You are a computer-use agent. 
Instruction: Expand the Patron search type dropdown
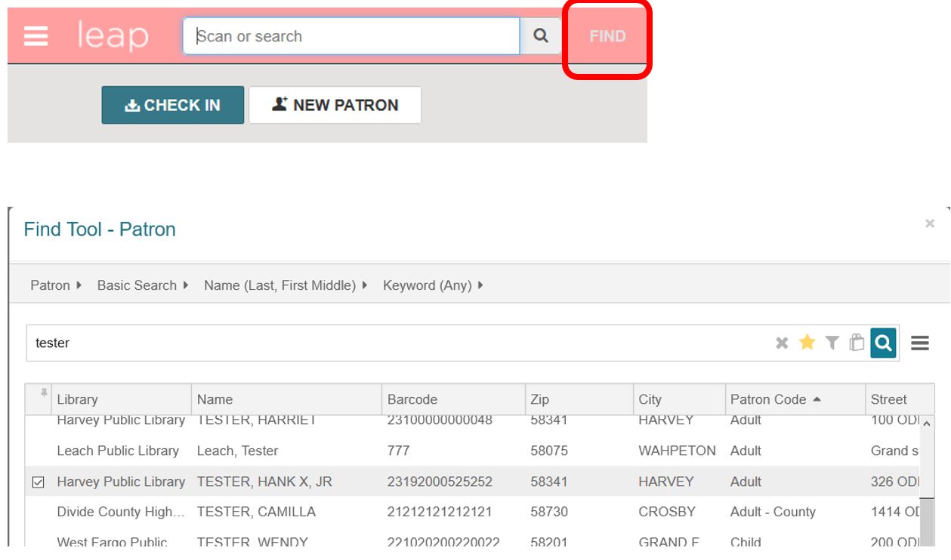56,285
